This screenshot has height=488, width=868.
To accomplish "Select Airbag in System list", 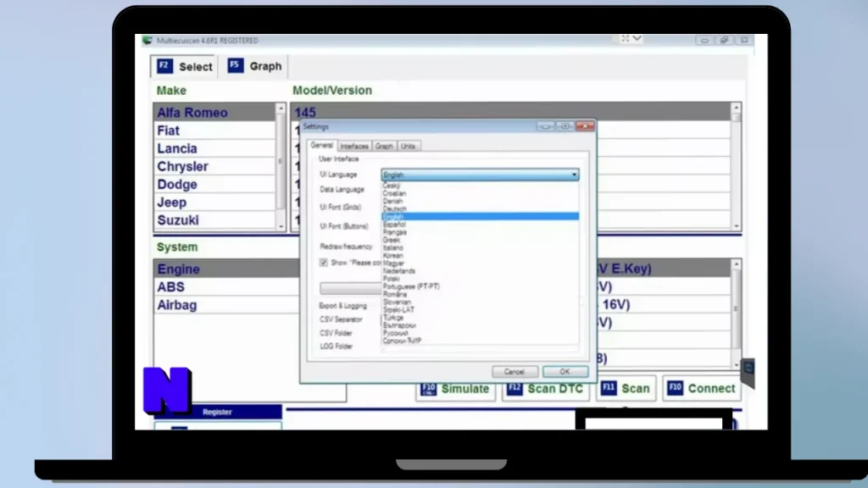I will tap(226, 305).
